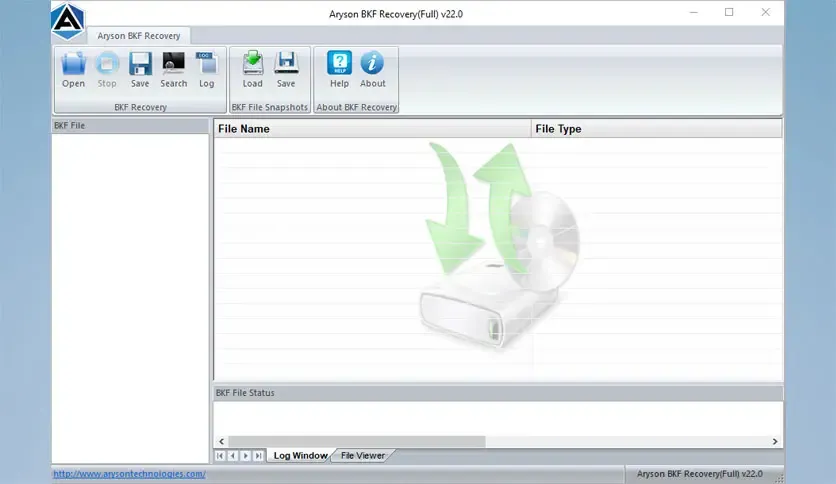Click next tab navigation arrow

tap(245, 456)
